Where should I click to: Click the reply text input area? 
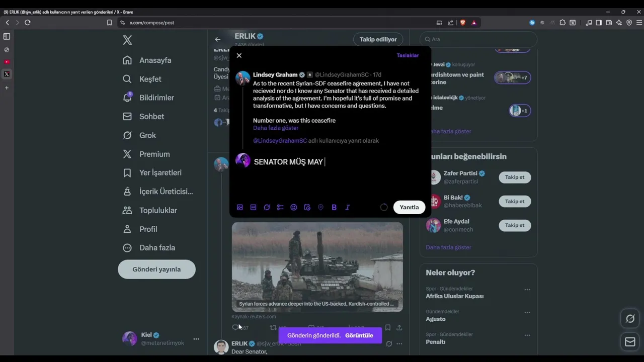click(x=339, y=162)
